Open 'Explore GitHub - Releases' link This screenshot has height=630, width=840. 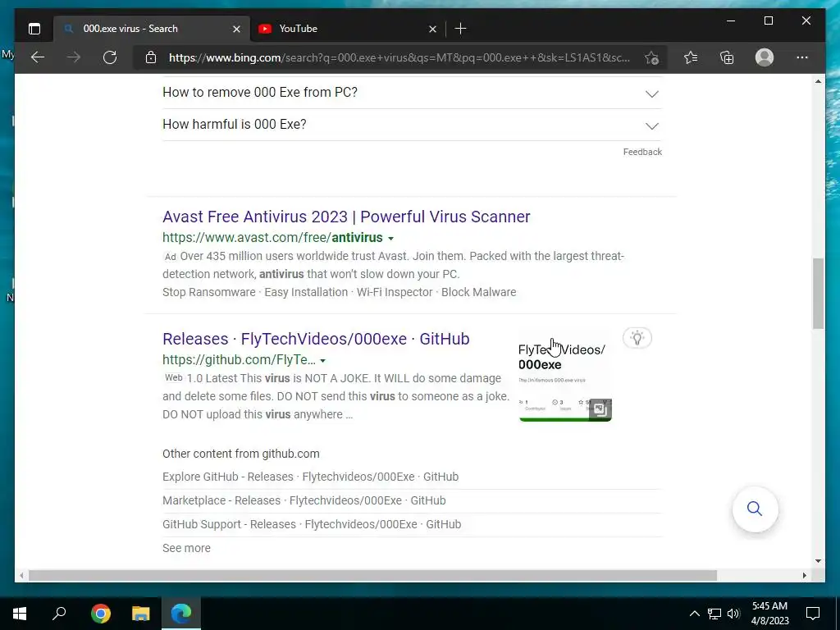point(310,477)
